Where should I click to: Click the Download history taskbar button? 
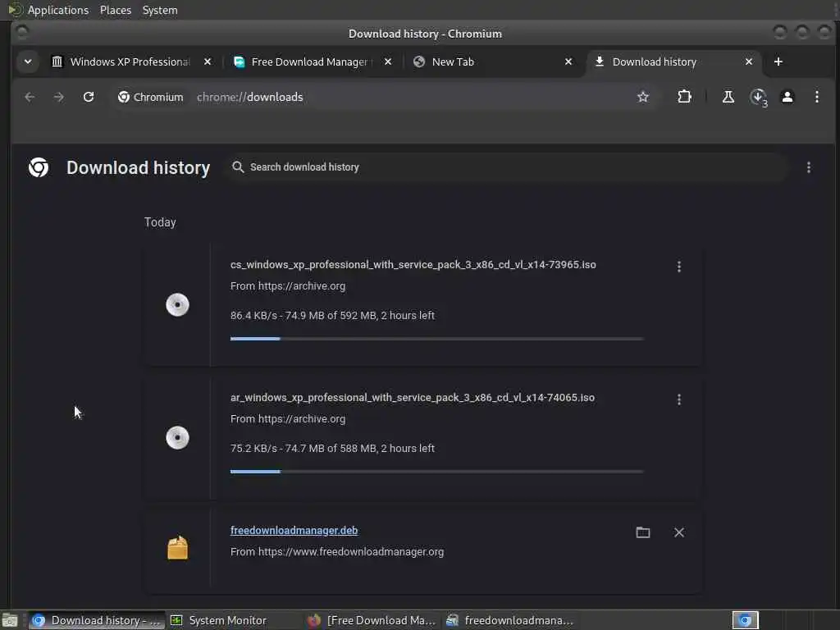pyautogui.click(x=97, y=620)
